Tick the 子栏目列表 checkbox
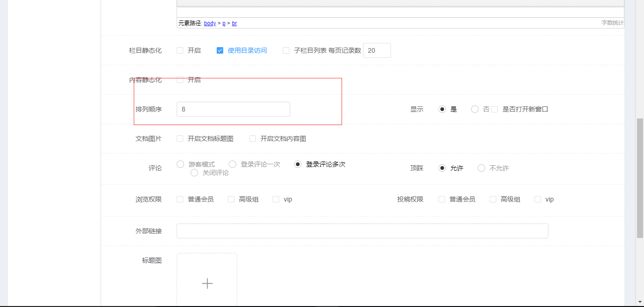 286,50
